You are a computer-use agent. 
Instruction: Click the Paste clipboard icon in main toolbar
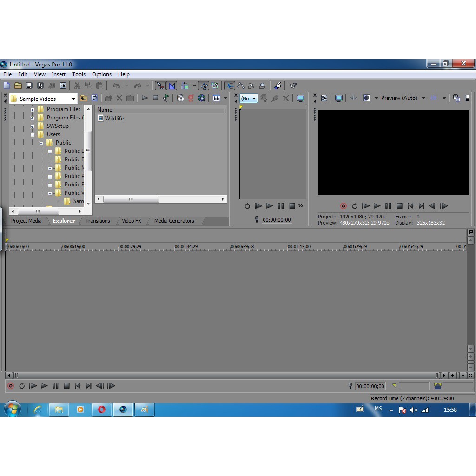(x=99, y=86)
